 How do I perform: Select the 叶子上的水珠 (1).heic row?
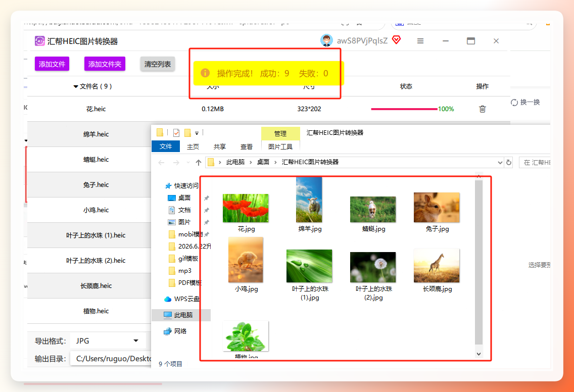point(89,235)
